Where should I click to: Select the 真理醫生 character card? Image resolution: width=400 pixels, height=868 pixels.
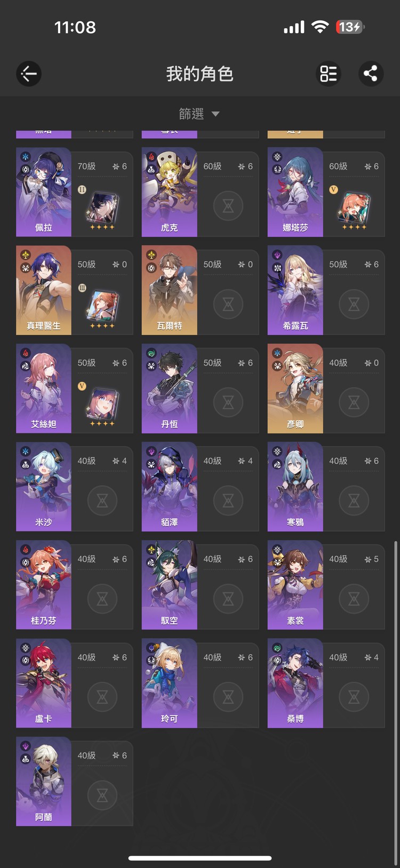pos(75,290)
